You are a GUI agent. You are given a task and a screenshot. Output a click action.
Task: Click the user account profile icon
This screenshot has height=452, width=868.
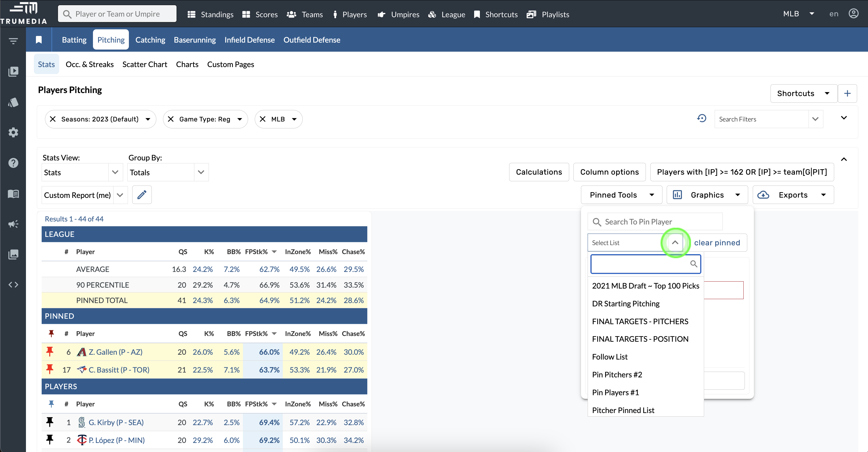(x=853, y=14)
